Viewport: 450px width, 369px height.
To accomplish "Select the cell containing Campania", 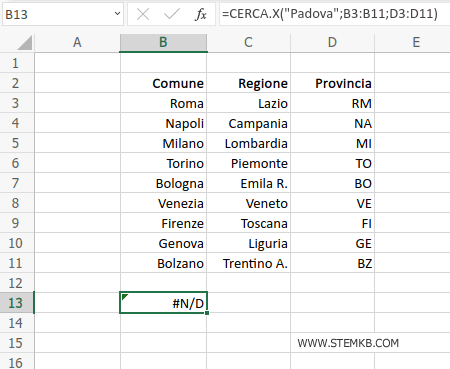I will click(x=249, y=123).
